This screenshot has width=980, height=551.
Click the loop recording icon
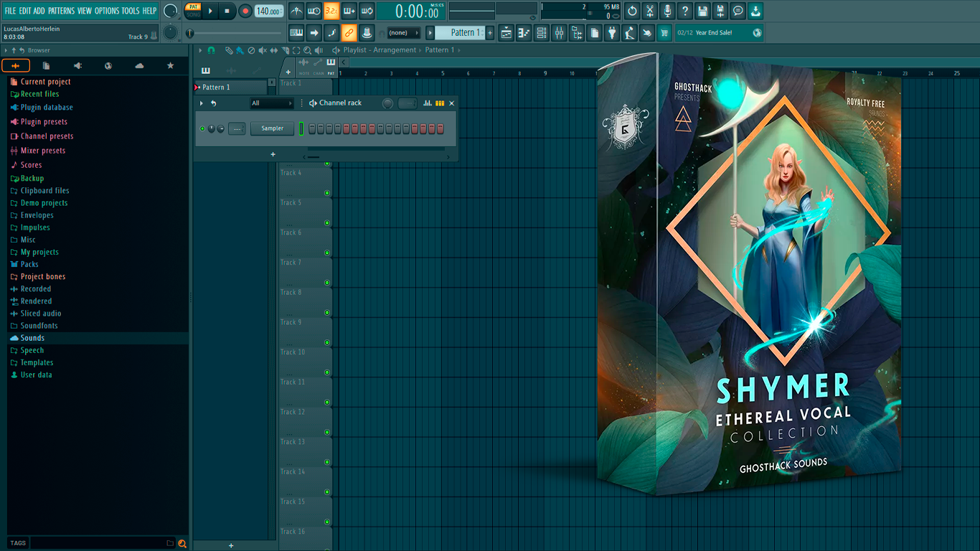coord(367,11)
